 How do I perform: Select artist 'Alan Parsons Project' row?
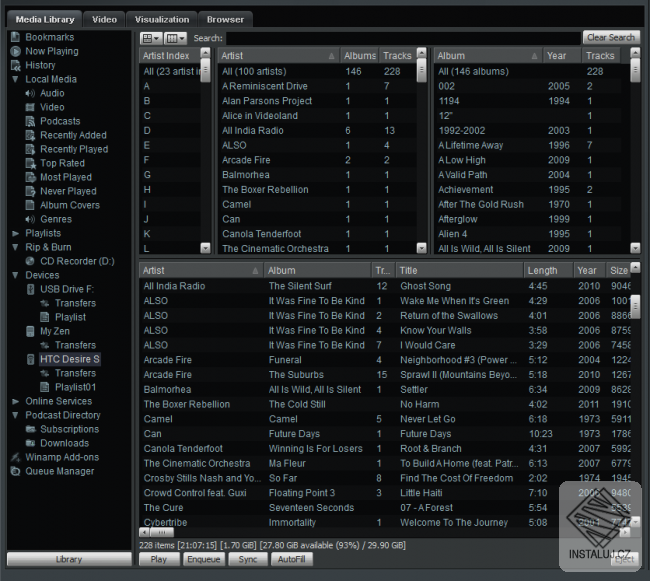tap(317, 101)
